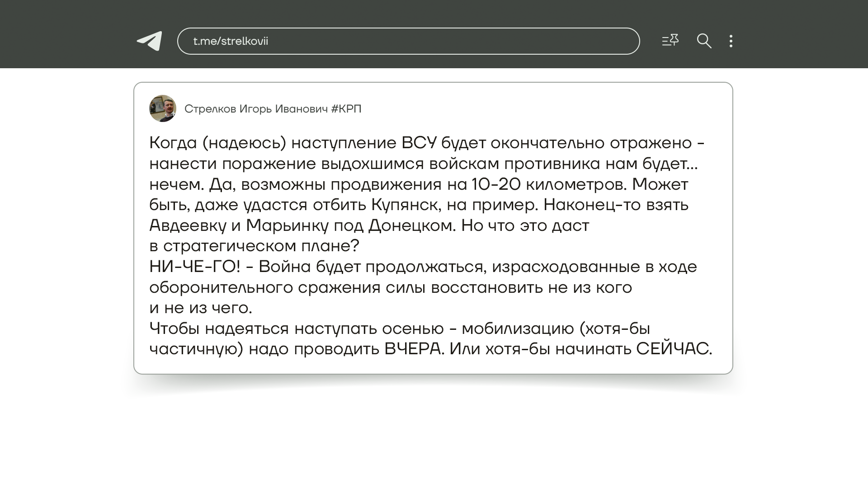Open the pinned messages list icon
Viewport: 868px width, 488px height.
click(670, 41)
